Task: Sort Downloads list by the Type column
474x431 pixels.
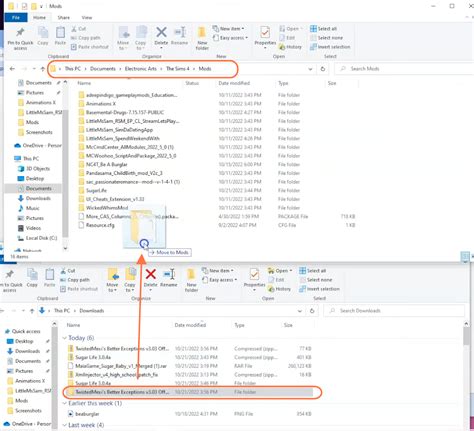Action: point(239,325)
